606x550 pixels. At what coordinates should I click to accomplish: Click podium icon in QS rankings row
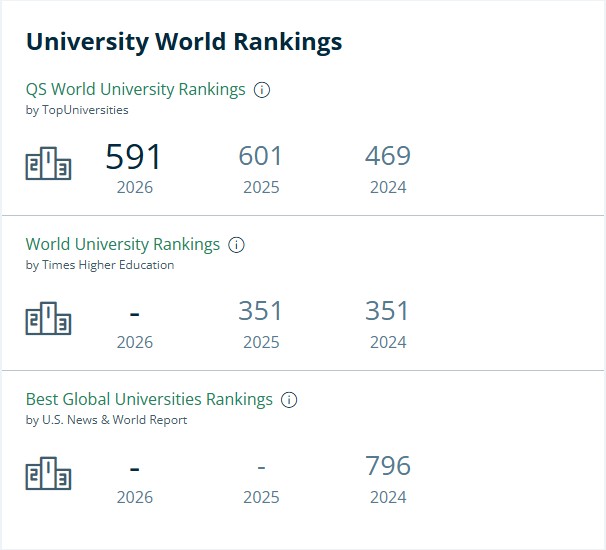click(x=48, y=163)
